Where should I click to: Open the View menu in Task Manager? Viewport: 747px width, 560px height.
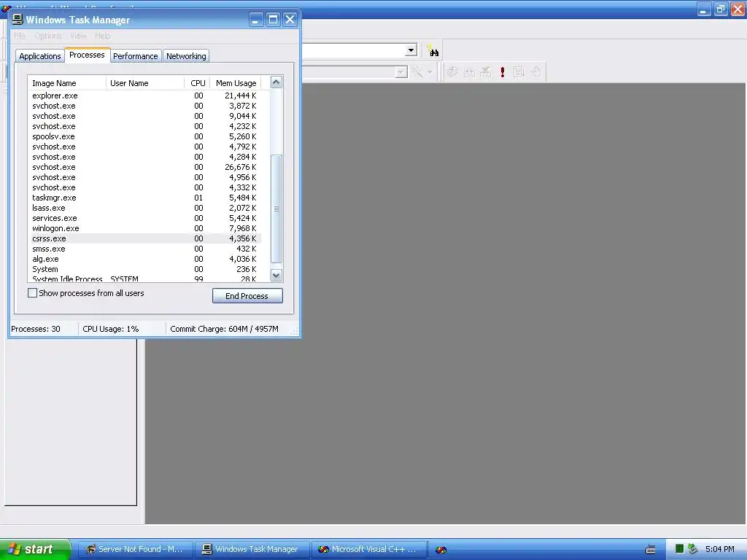click(x=78, y=36)
